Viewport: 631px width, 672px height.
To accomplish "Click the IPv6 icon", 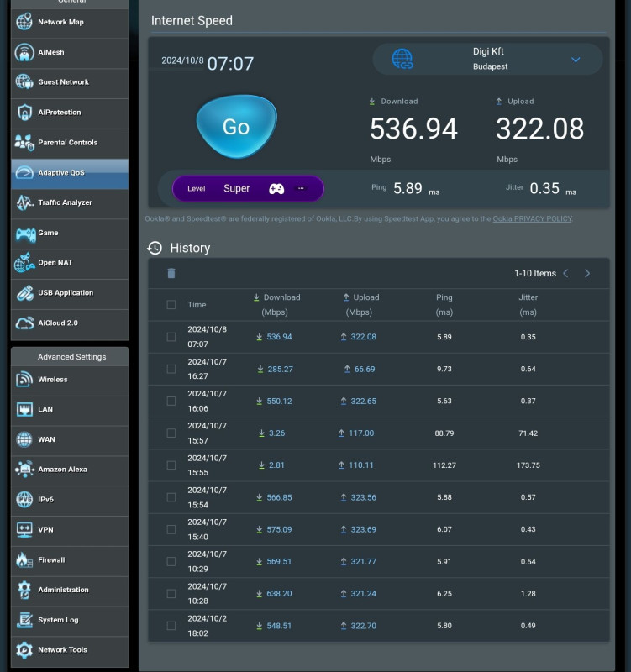I will pos(24,500).
